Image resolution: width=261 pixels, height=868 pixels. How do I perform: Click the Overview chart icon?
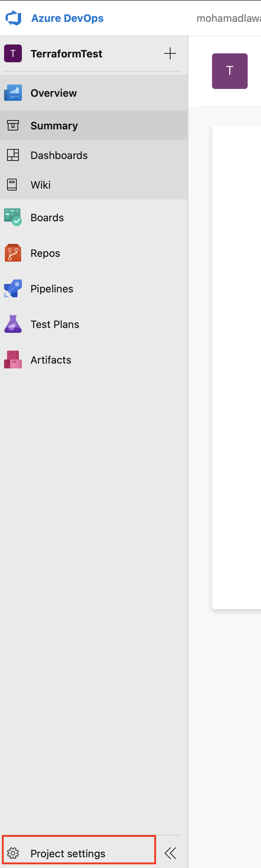pos(13,93)
